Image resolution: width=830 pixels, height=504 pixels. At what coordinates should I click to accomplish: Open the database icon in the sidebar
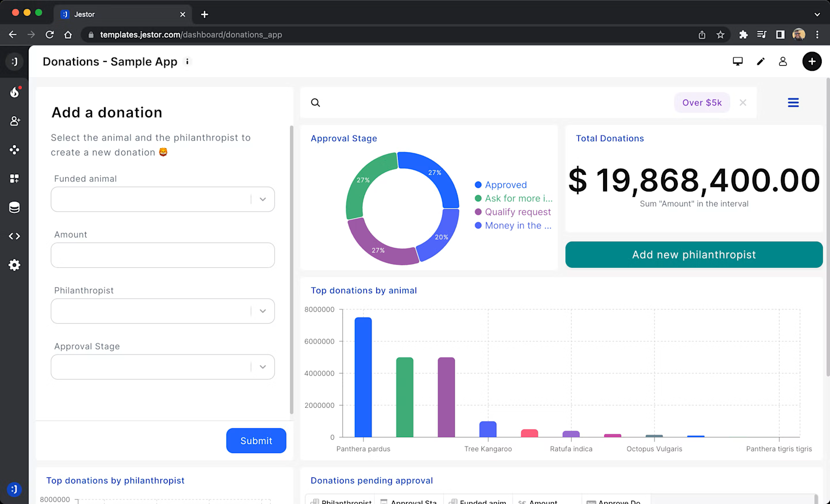pyautogui.click(x=14, y=207)
